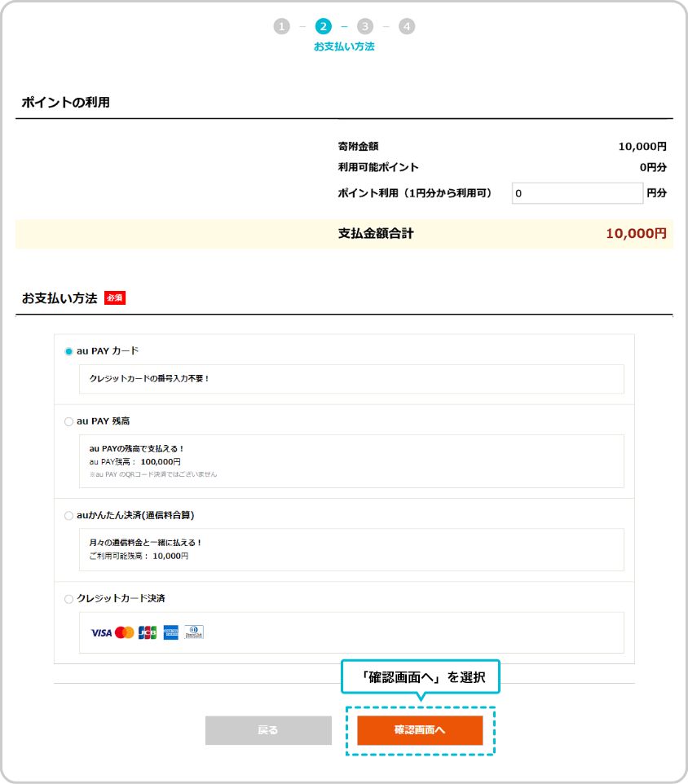
Task: Click the 利用可能ポイント label
Action: 378,168
